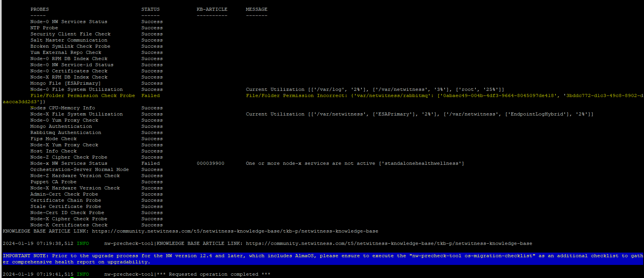Image resolution: width=644 pixels, height=278 pixels.
Task: Click 'Host Info Check' probe name
Action: point(54,151)
